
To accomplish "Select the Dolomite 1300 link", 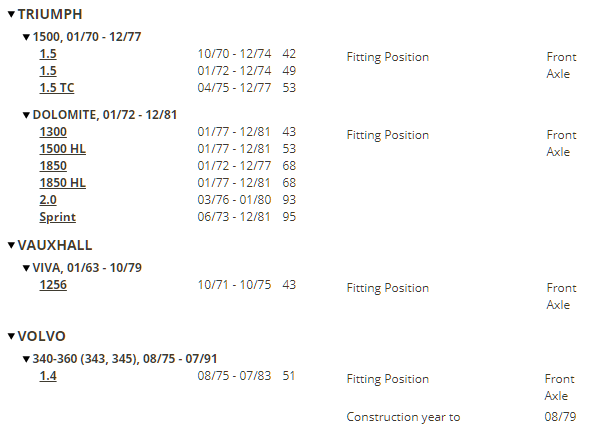I will [x=53, y=132].
